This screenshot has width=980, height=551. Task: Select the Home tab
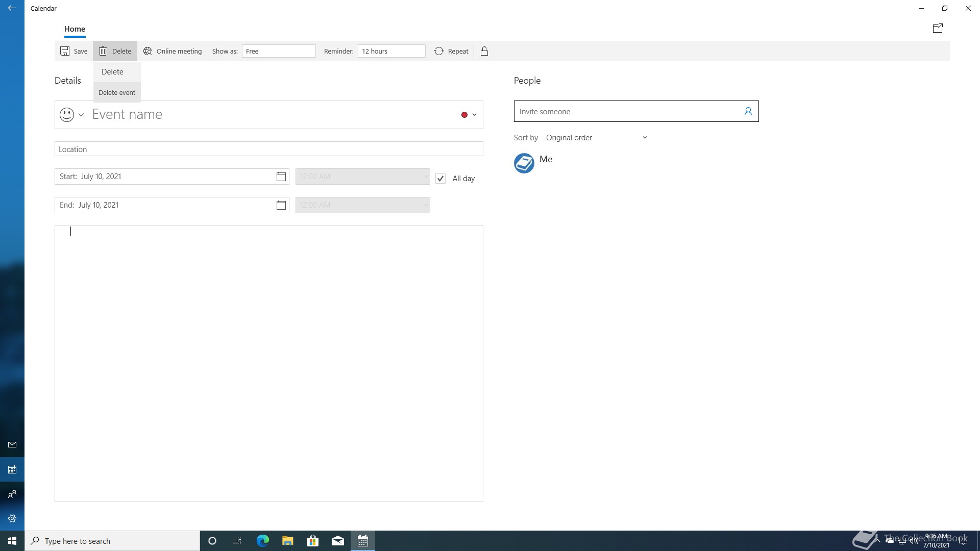click(75, 29)
